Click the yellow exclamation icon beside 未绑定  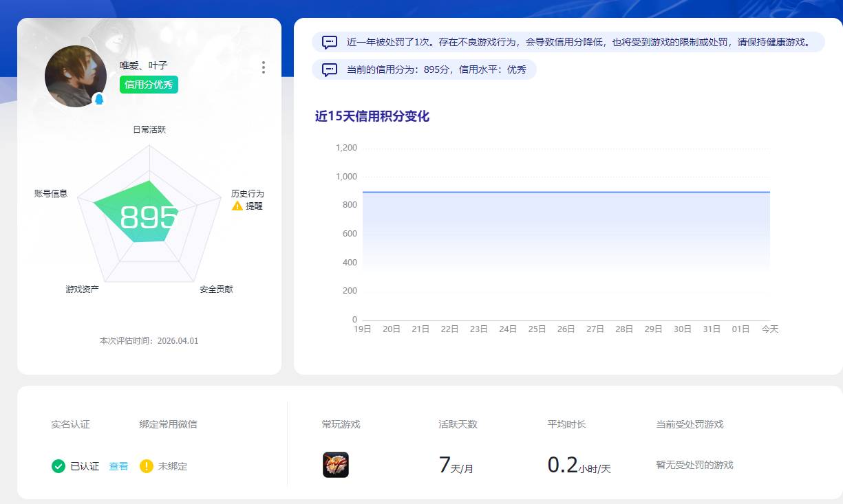coord(146,465)
